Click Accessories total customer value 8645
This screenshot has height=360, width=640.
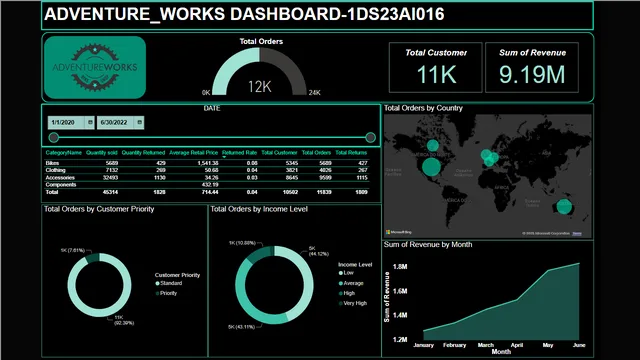tap(291, 178)
